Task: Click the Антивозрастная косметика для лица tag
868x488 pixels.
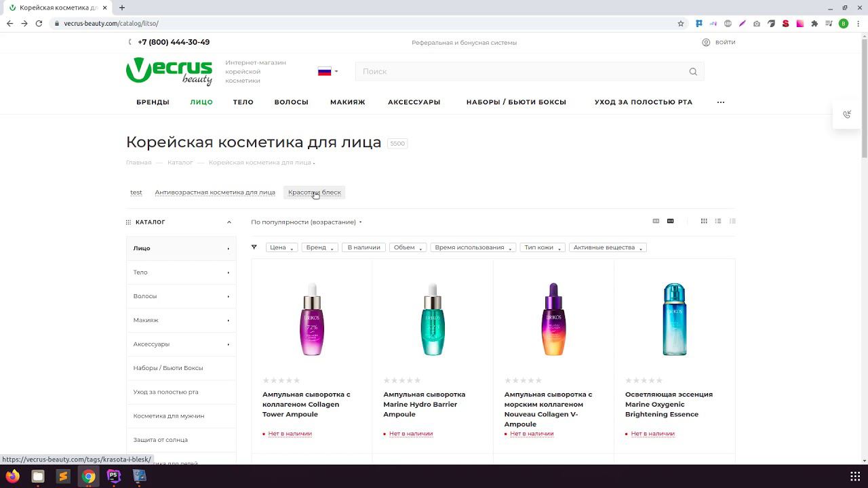Action: tap(215, 192)
